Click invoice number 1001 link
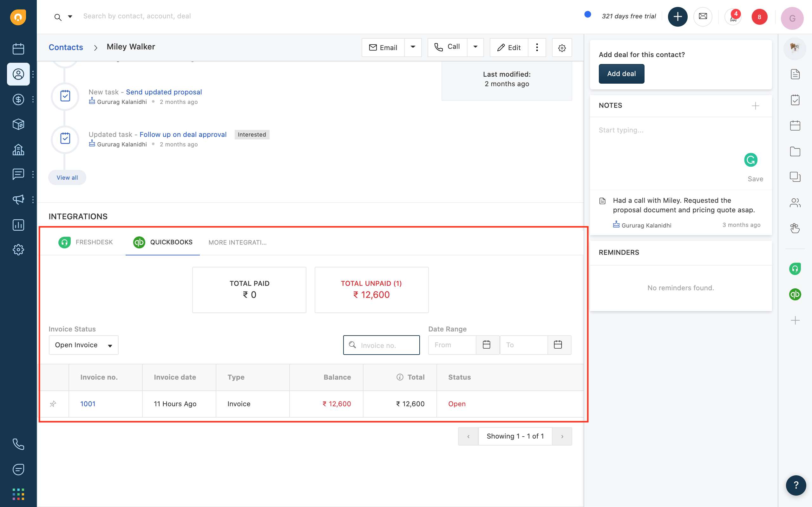 [88, 404]
